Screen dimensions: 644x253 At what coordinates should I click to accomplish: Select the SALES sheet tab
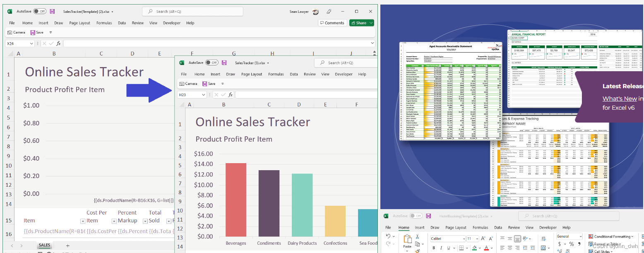point(44,245)
